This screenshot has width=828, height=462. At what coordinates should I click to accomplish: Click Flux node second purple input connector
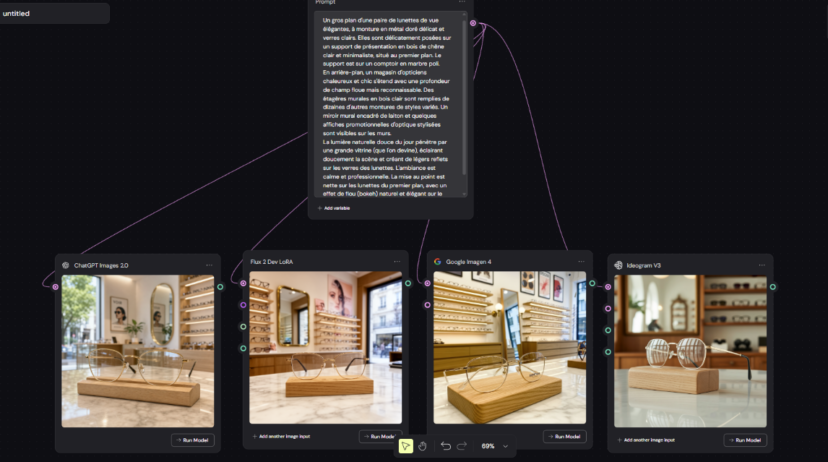click(243, 305)
